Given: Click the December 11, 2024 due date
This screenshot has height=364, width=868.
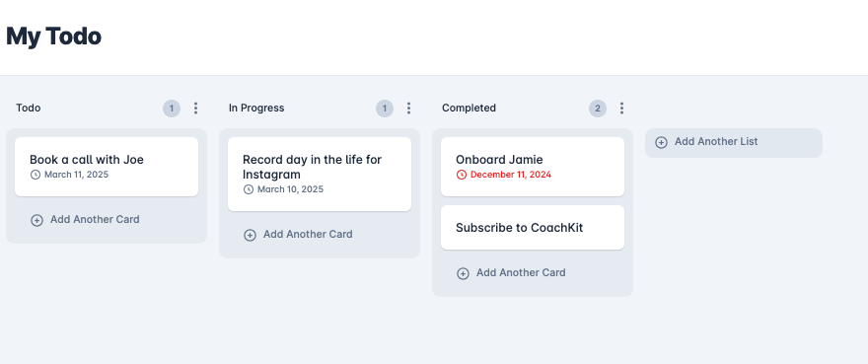Looking at the screenshot, I should click(x=511, y=175).
